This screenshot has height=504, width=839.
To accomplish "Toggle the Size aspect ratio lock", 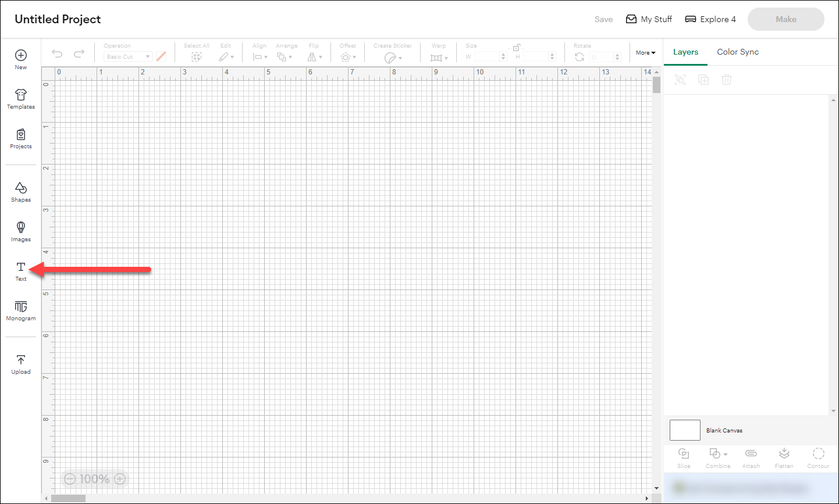I will pos(517,47).
